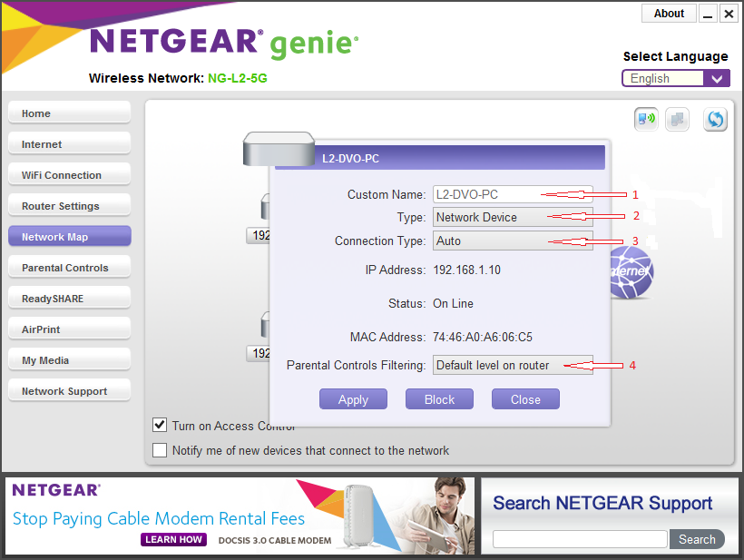
Task: Open the ReadySHARE section
Action: click(x=70, y=299)
